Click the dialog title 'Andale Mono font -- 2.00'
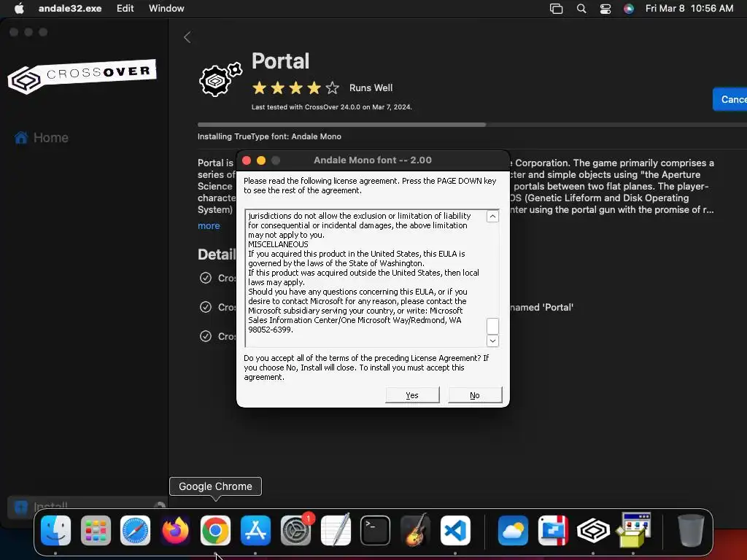Image resolution: width=747 pixels, height=560 pixels. coord(373,160)
